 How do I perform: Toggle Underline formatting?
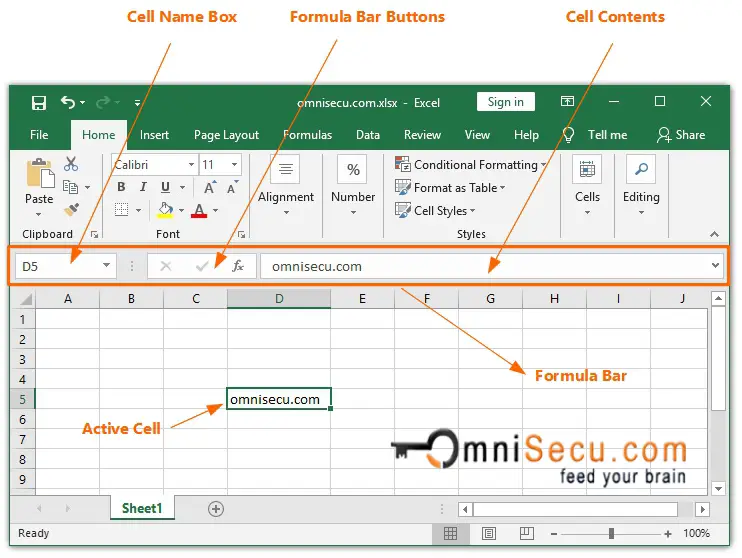pos(165,187)
